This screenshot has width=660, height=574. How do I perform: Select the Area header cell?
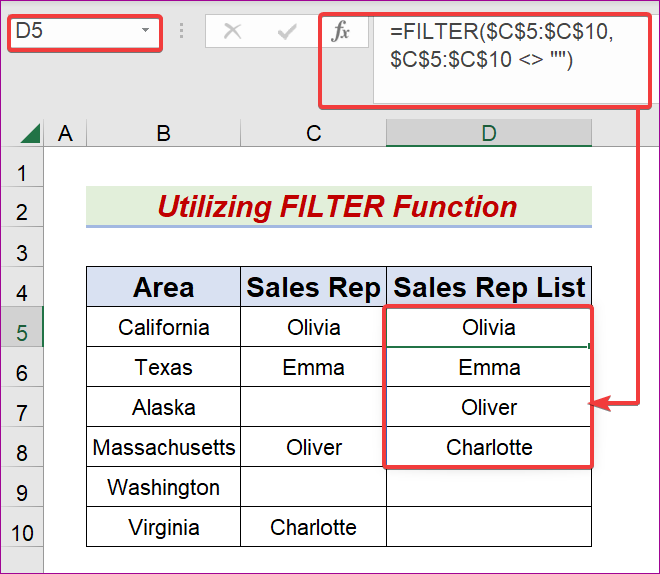coord(163,288)
